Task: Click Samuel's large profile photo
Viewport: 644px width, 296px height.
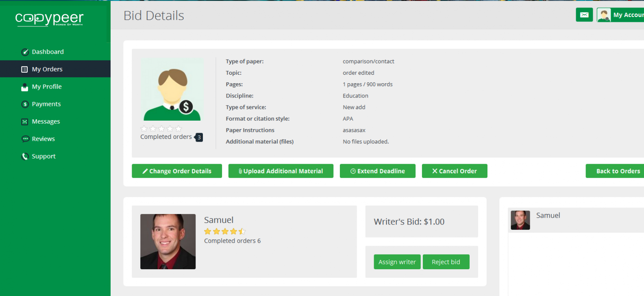Action: coord(168,242)
